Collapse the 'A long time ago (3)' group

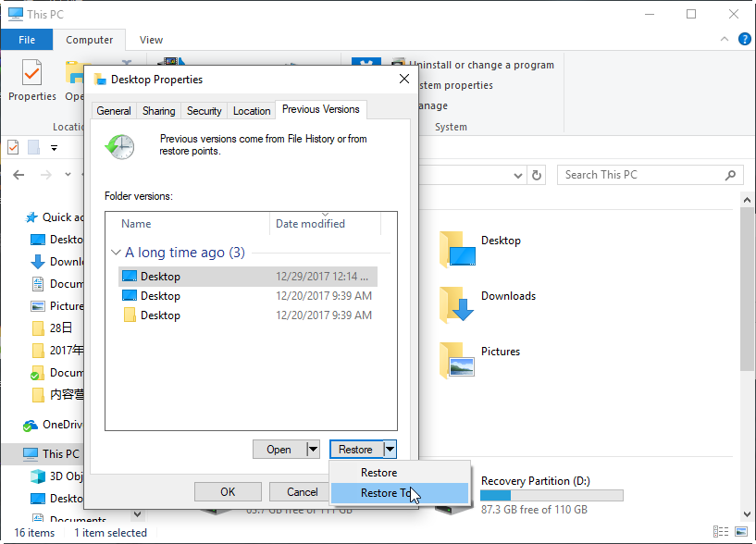pyautogui.click(x=116, y=253)
